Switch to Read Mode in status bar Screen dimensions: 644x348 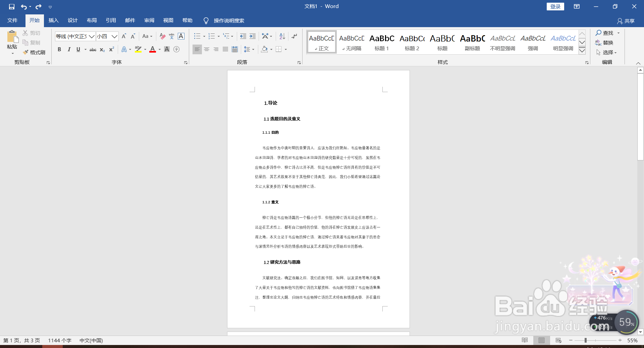[524, 340]
